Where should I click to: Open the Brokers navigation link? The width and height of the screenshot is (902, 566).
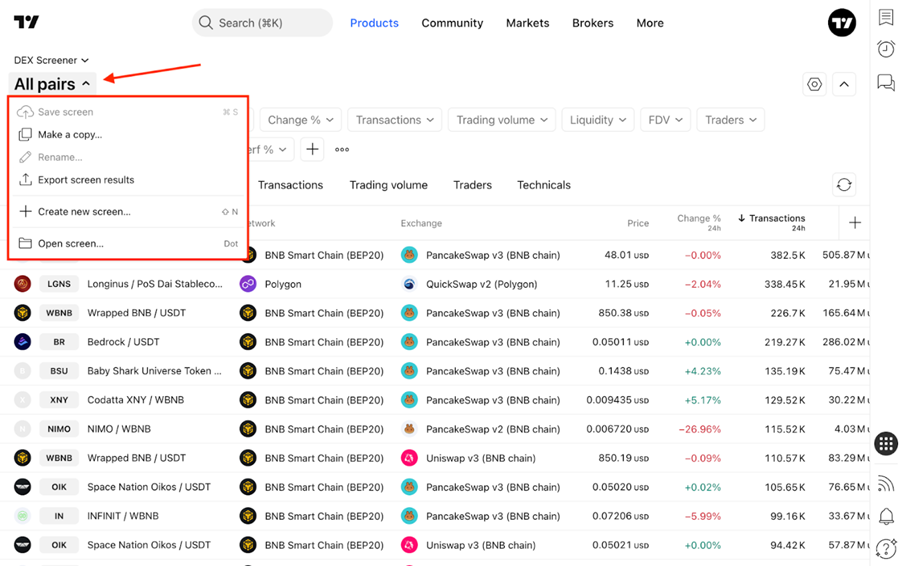click(593, 23)
